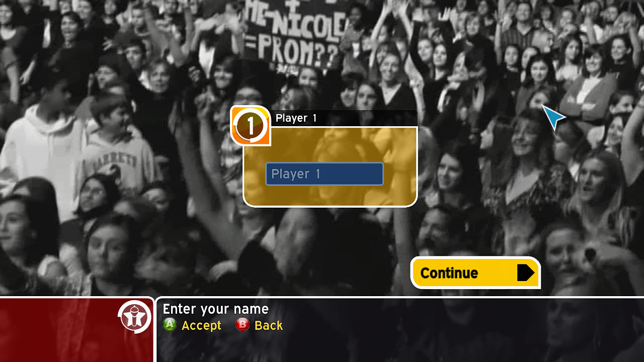Select the Player 1 name input field
644x362 pixels.
[x=325, y=174]
